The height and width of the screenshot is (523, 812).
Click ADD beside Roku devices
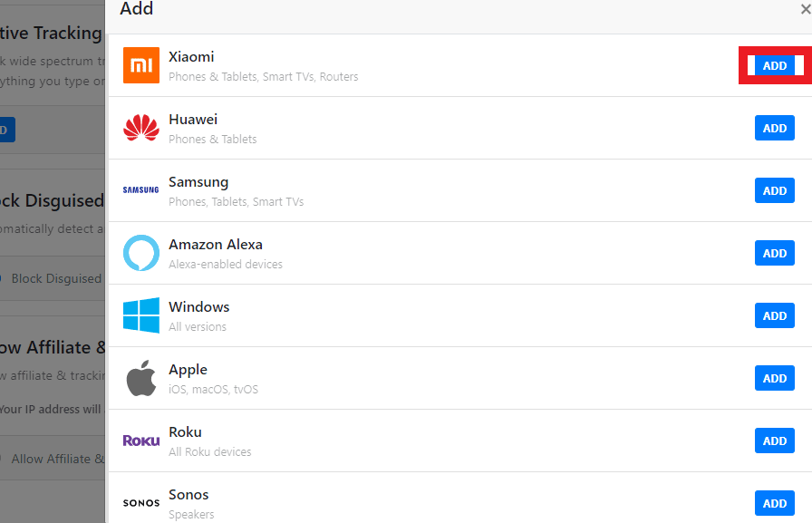[x=774, y=441]
